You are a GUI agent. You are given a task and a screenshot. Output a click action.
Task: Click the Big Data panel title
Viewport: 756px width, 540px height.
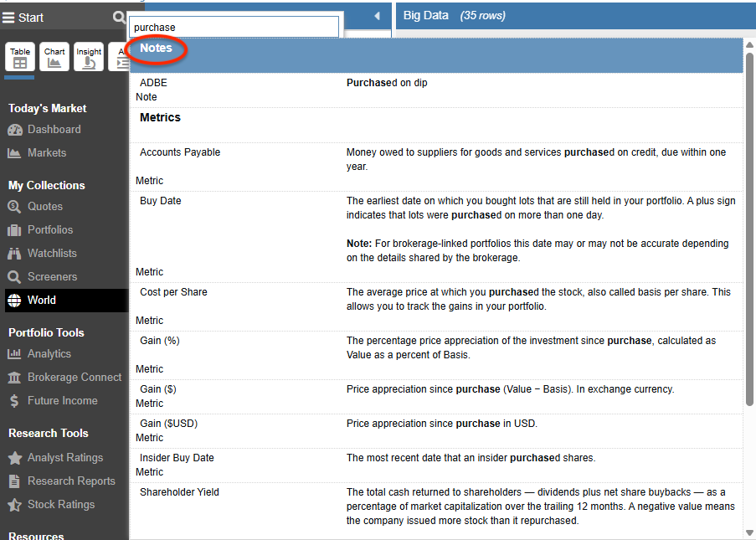426,15
